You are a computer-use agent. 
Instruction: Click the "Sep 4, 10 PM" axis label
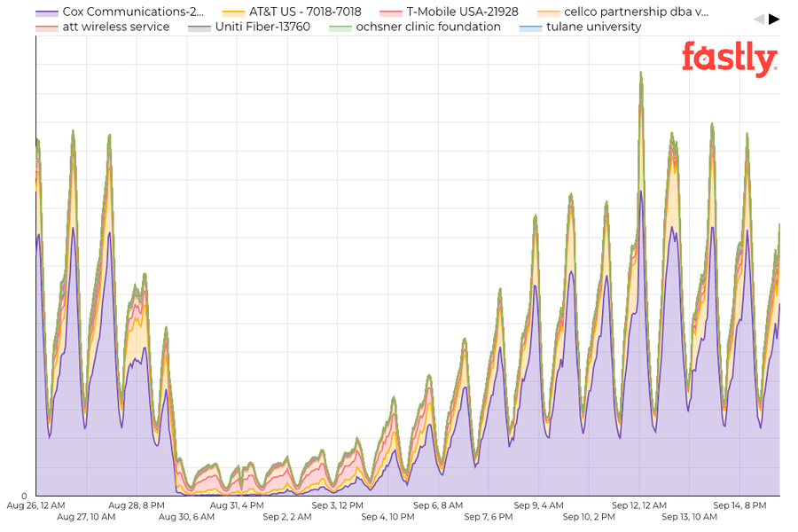click(387, 517)
